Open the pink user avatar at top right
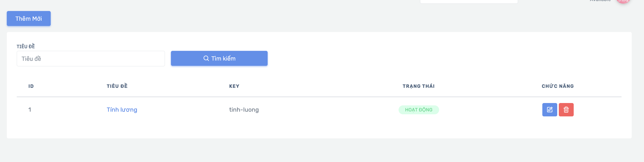The height and width of the screenshot is (162, 644). coord(623,1)
